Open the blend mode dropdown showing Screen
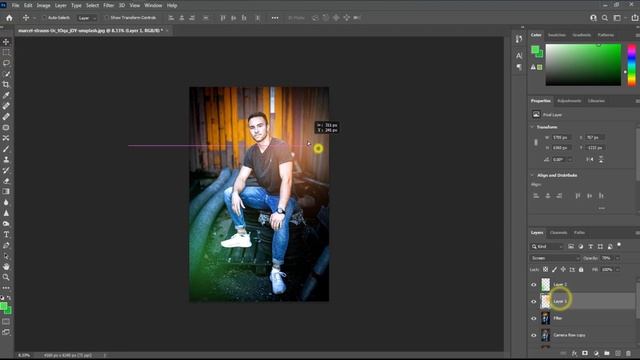The height and width of the screenshot is (360, 640). point(555,258)
